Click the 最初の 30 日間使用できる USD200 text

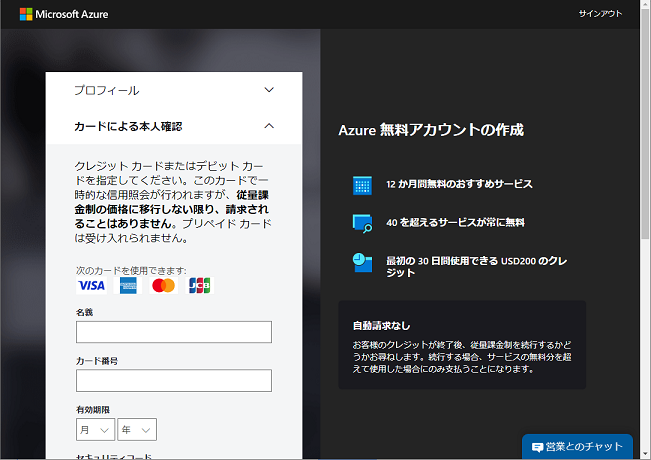(x=477, y=267)
